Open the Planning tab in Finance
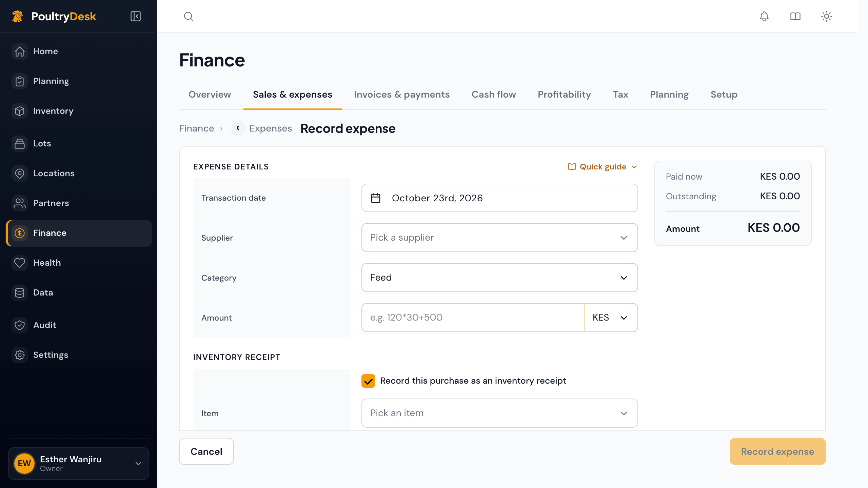This screenshot has width=868, height=488. pos(669,95)
